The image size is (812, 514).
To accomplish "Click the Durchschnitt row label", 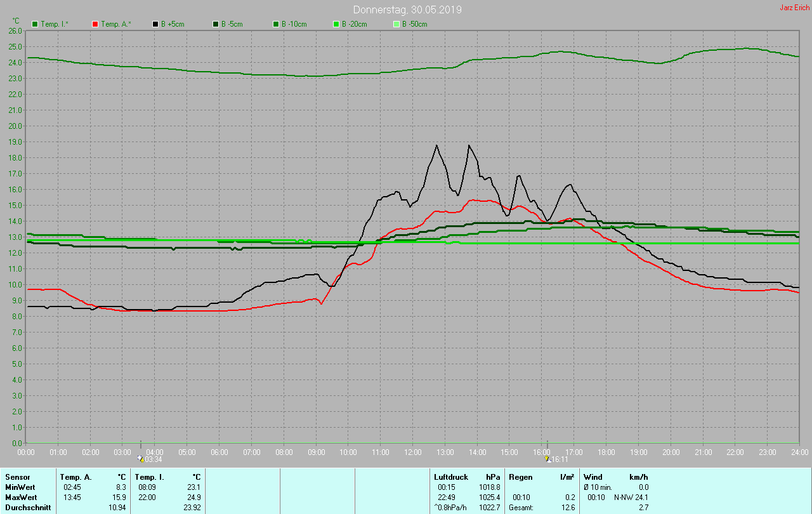I will coord(28,507).
